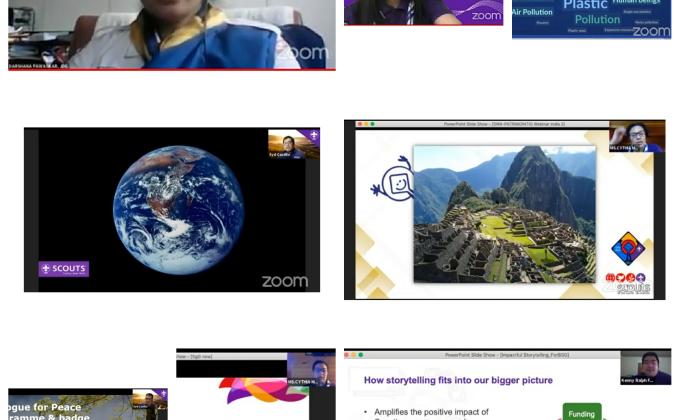The image size is (680, 420).
Task: Open the colorful swirl logo slide screenshot
Action: click(x=256, y=384)
